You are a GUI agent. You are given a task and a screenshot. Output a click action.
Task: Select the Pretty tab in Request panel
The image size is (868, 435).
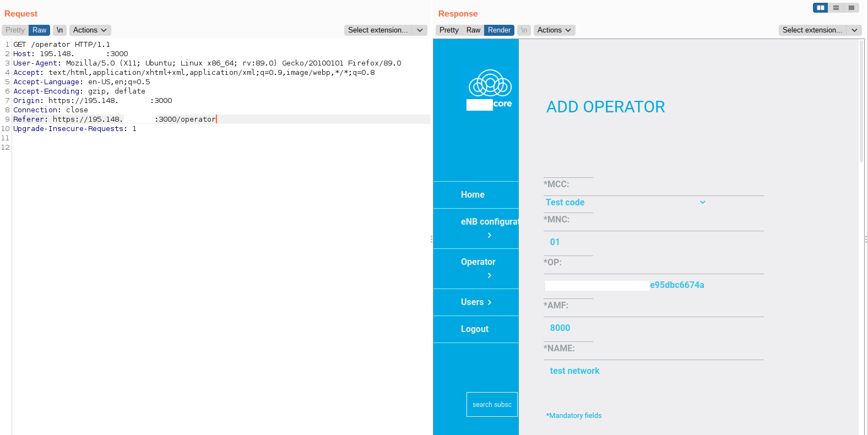(15, 30)
